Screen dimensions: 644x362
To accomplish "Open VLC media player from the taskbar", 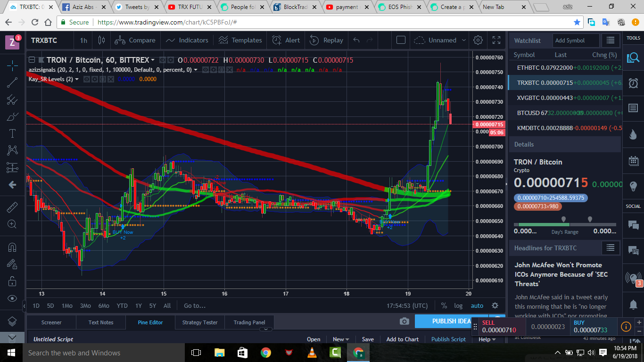I will pos(312,353).
